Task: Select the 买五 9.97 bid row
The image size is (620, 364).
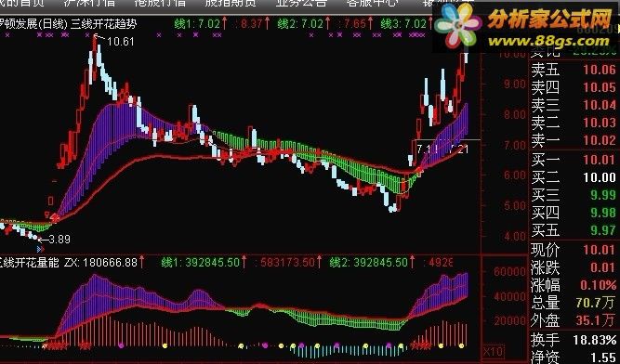Action: click(574, 230)
